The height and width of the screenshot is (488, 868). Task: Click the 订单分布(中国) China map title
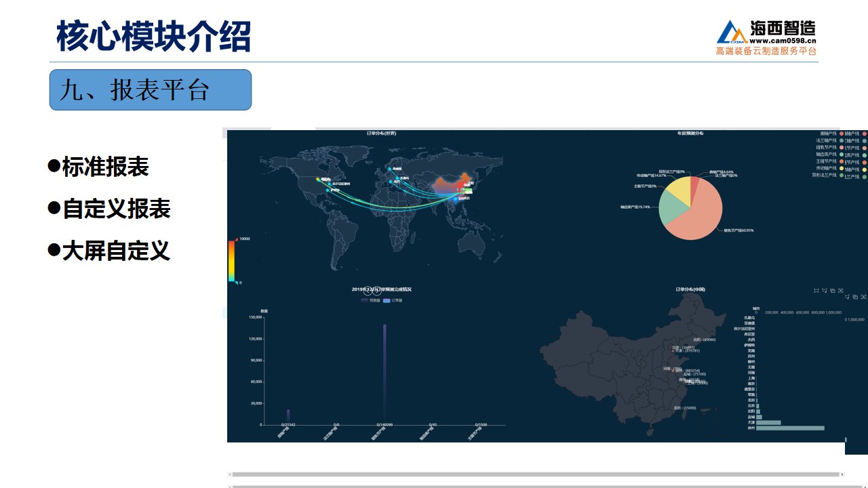690,289
